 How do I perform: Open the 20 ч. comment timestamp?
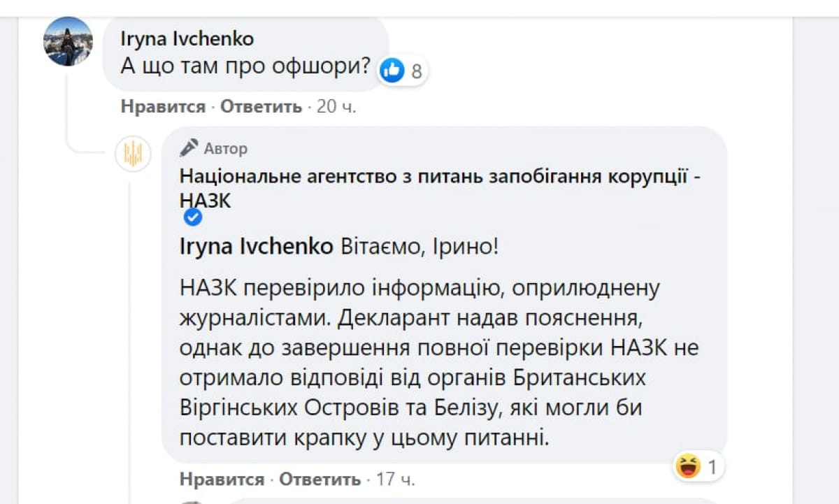click(x=336, y=107)
